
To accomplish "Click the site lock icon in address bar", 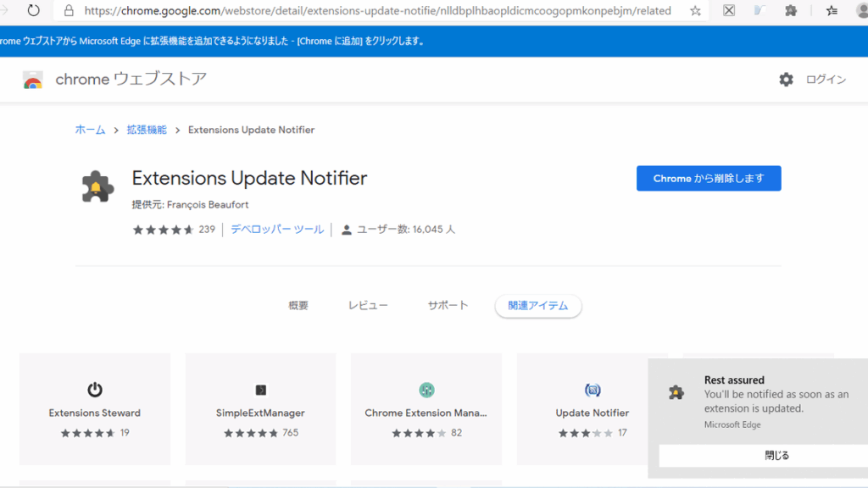I will pos(67,11).
